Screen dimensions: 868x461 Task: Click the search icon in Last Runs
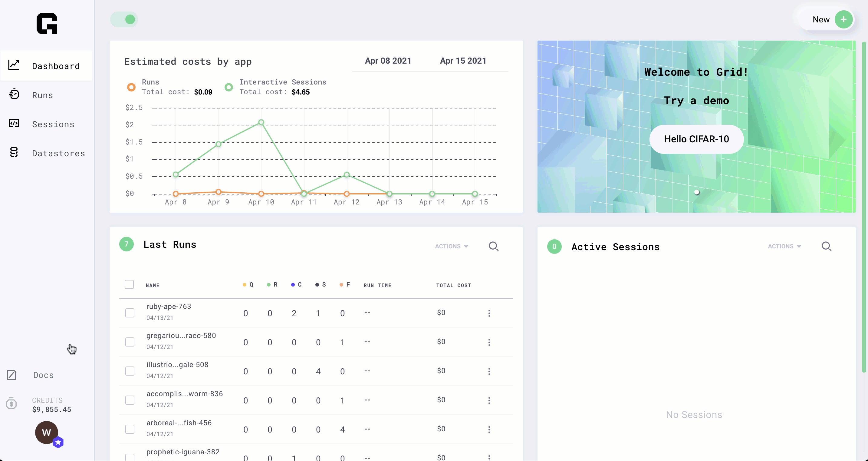[494, 246]
